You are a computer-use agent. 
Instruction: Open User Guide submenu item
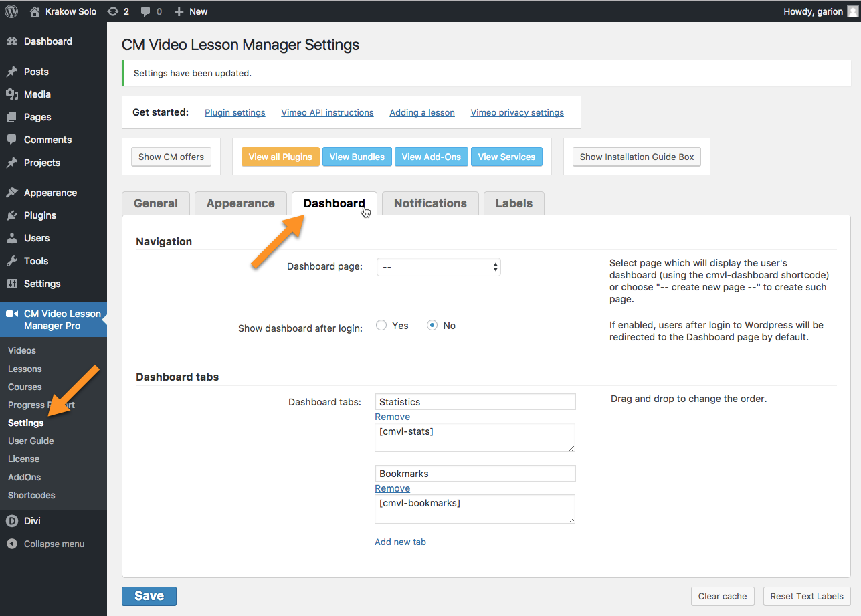coord(31,441)
